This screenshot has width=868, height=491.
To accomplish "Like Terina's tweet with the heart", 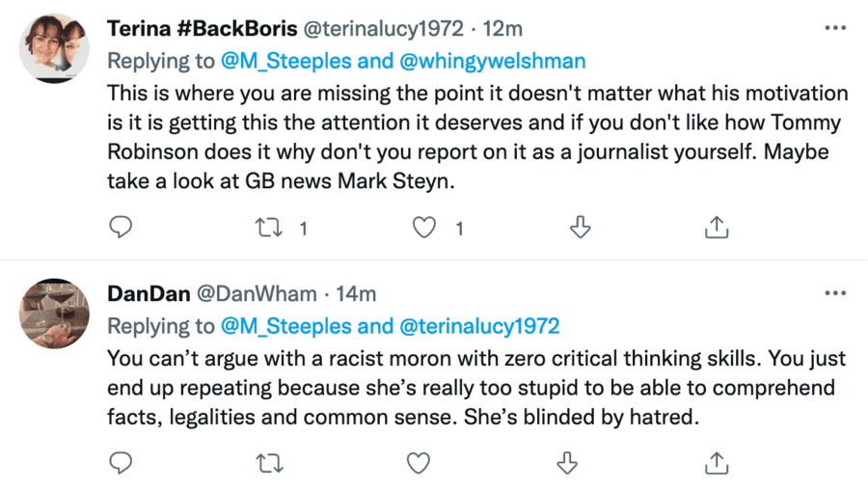I will point(422,228).
